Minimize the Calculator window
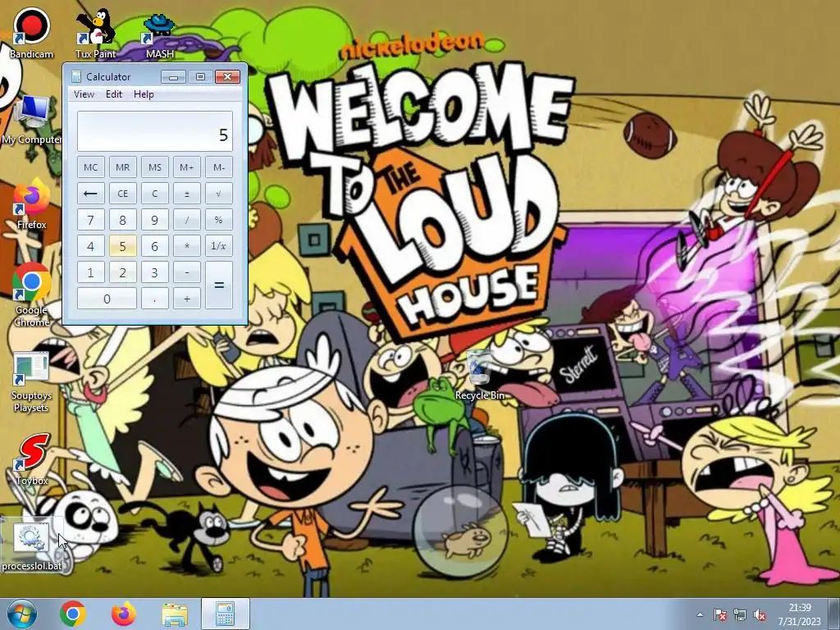The image size is (840, 630). (173, 76)
